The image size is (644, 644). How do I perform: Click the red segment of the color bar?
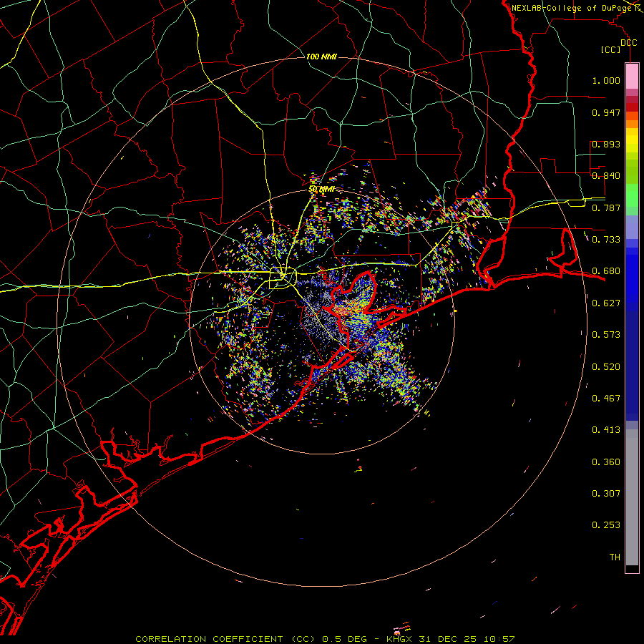pos(632,107)
